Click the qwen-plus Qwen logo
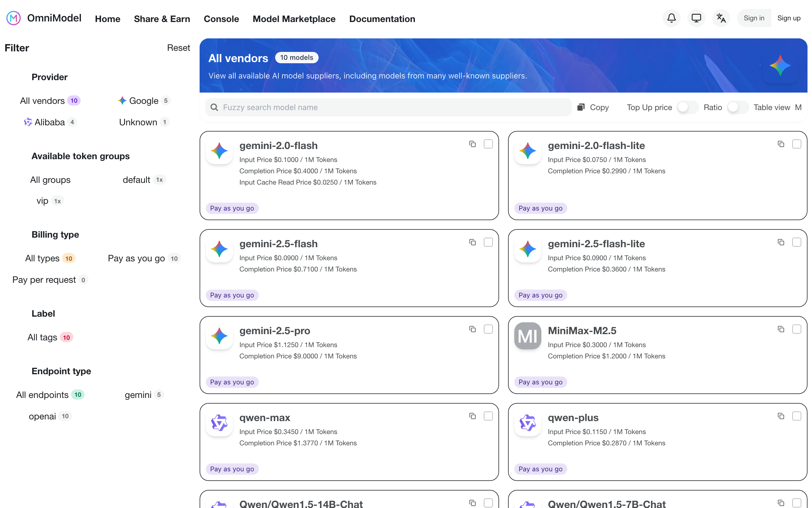Viewport: 812px width, 508px height. coord(528,423)
